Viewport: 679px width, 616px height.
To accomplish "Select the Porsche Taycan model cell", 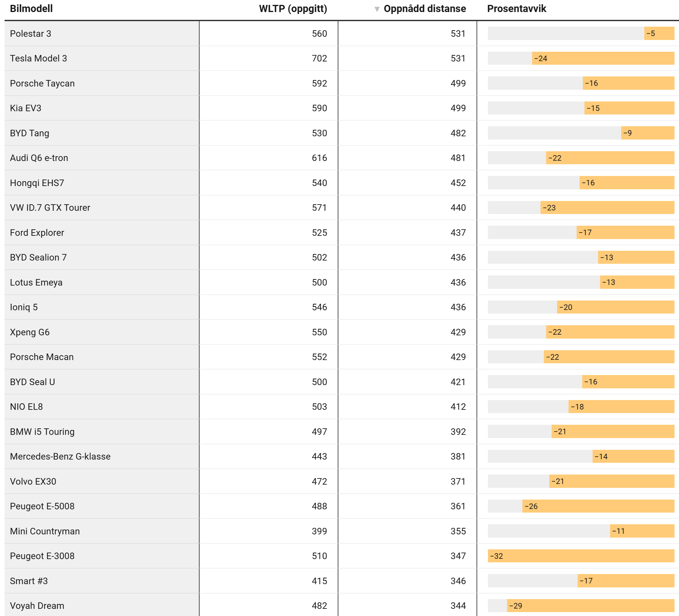I will 42,83.
